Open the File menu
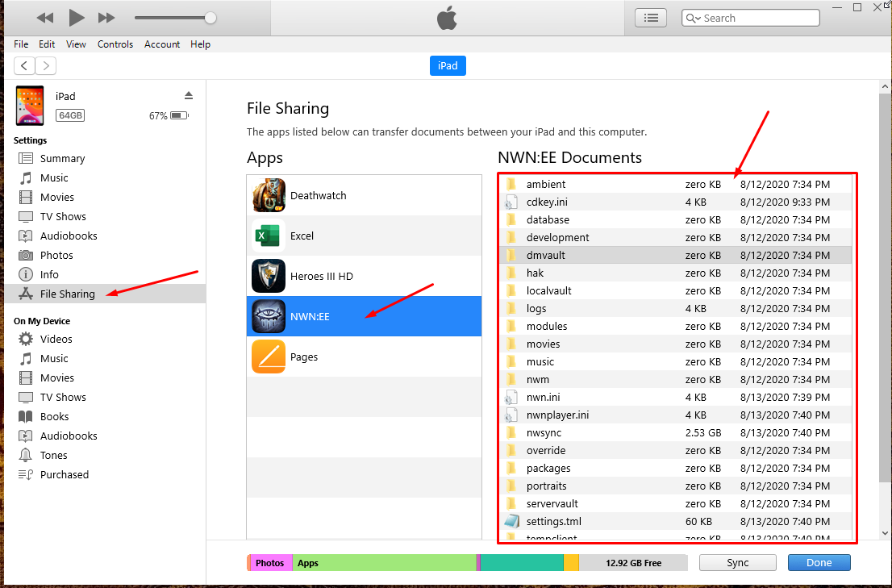 [21, 44]
